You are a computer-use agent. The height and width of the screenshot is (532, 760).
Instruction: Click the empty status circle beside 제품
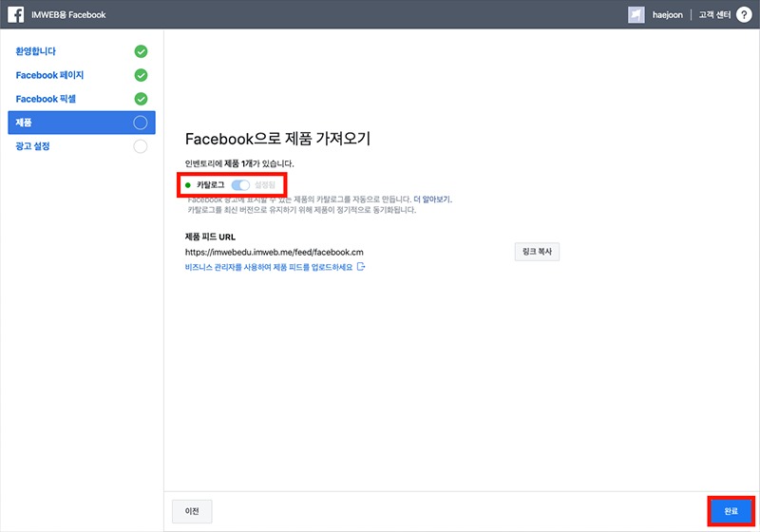141,123
